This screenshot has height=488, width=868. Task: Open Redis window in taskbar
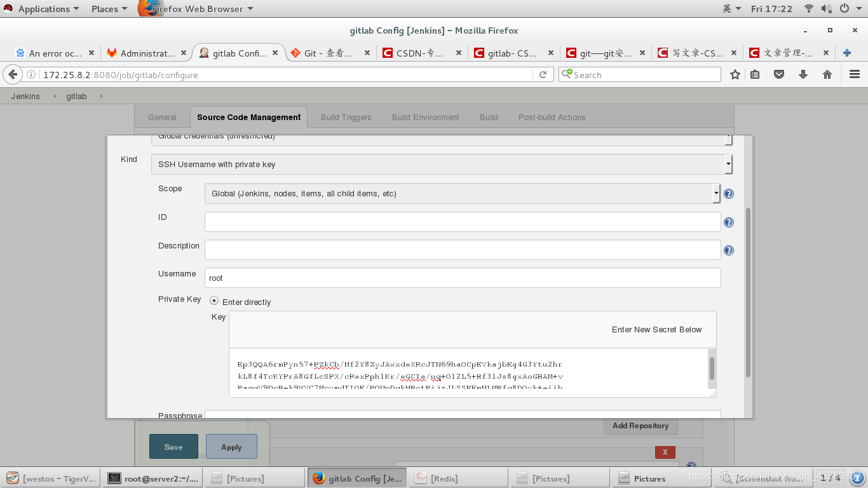pos(458,478)
